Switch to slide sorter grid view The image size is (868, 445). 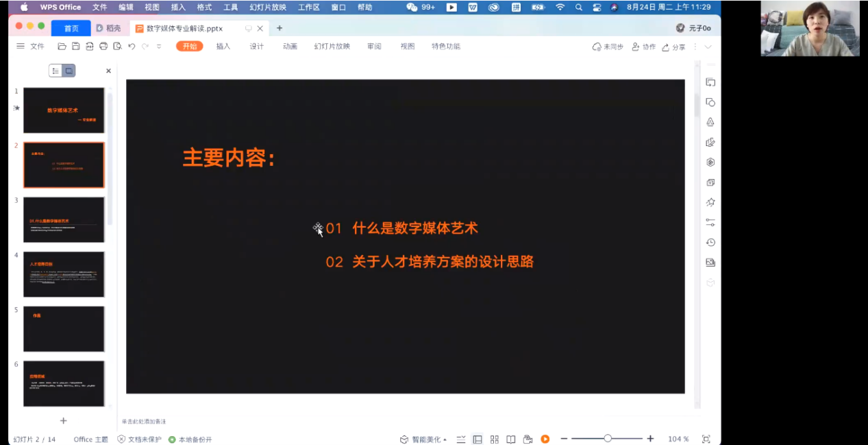[494, 439]
